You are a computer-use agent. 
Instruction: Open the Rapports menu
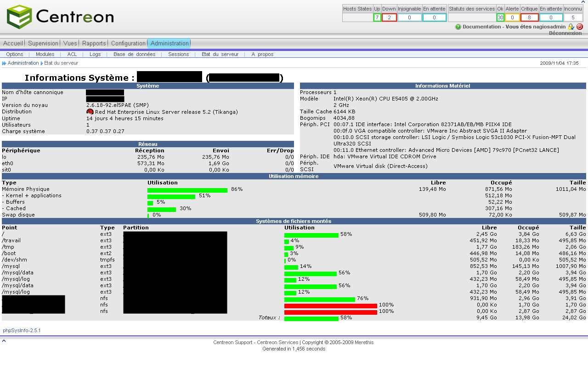tap(94, 44)
